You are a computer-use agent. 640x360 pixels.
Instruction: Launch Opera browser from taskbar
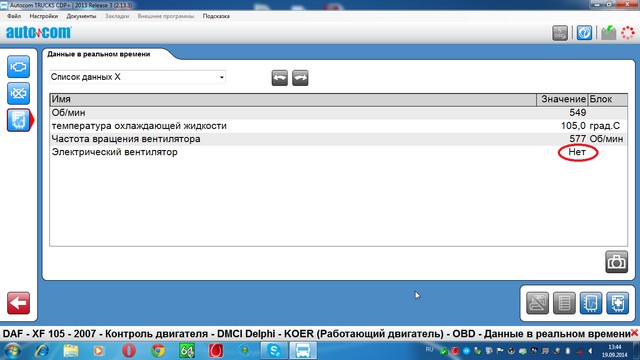point(129,351)
